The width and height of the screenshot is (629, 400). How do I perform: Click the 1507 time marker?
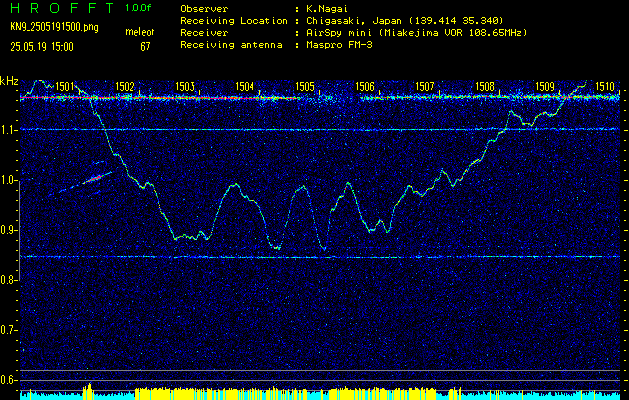(425, 86)
